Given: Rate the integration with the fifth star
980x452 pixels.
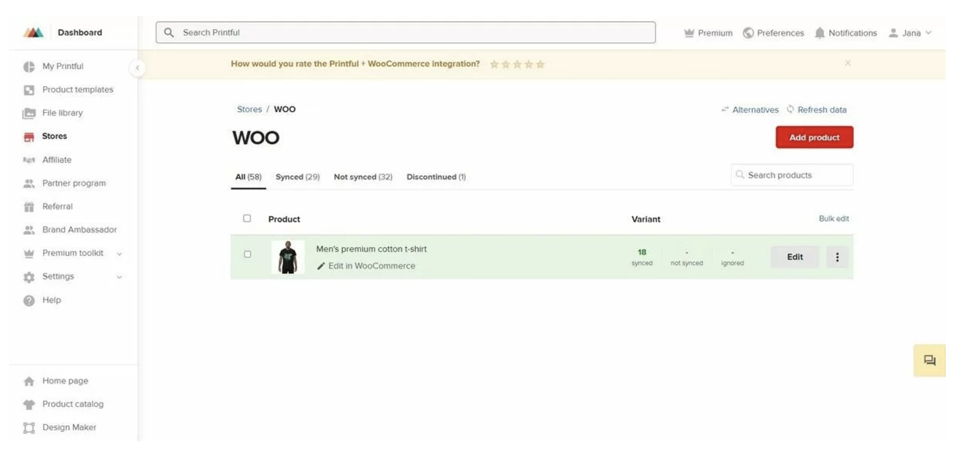Looking at the screenshot, I should pyautogui.click(x=540, y=64).
